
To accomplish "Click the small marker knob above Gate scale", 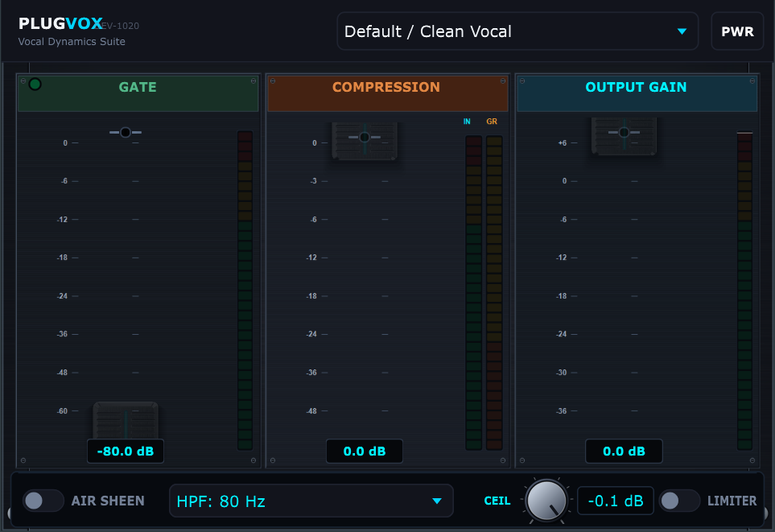I will point(126,133).
